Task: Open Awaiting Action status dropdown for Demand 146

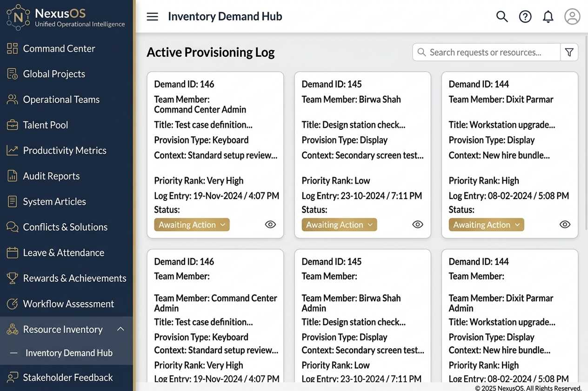Action: point(192,225)
